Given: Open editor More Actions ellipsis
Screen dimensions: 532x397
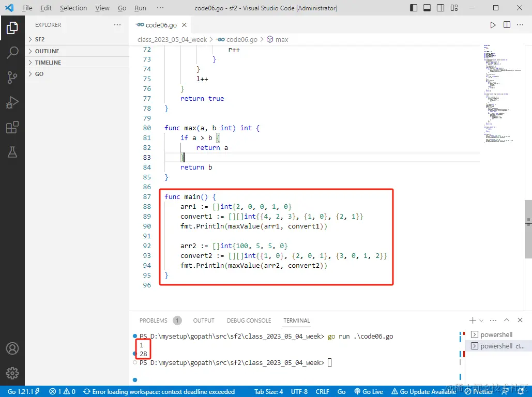Looking at the screenshot, I should coord(520,25).
